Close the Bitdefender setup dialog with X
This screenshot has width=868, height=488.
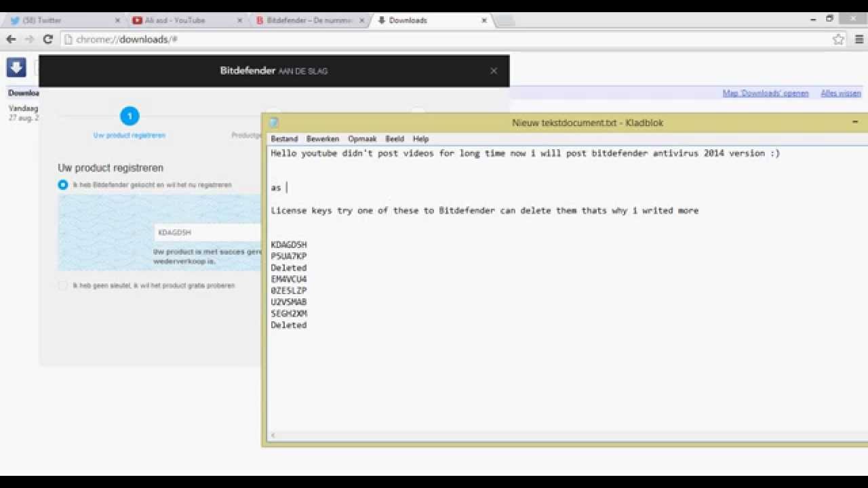point(494,70)
